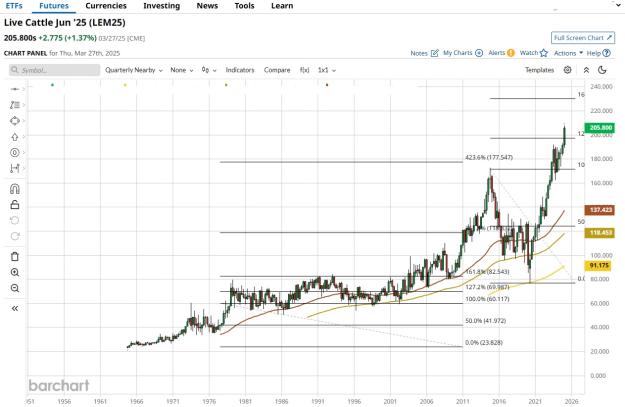Click the 100.0% (60.117) Fibonacci label
The image size is (625, 407).
tap(487, 299)
